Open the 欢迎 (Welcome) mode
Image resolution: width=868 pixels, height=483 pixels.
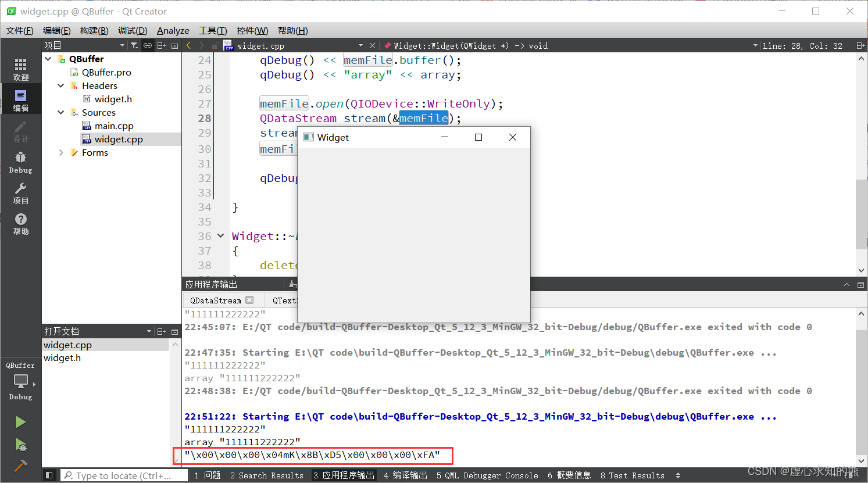tap(20, 69)
